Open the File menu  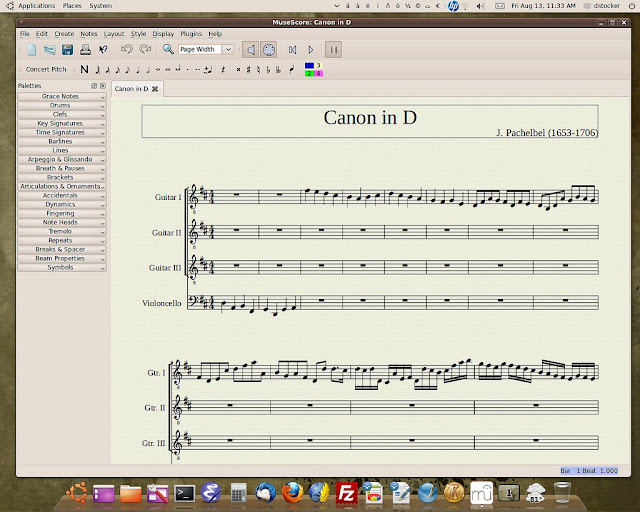point(24,34)
